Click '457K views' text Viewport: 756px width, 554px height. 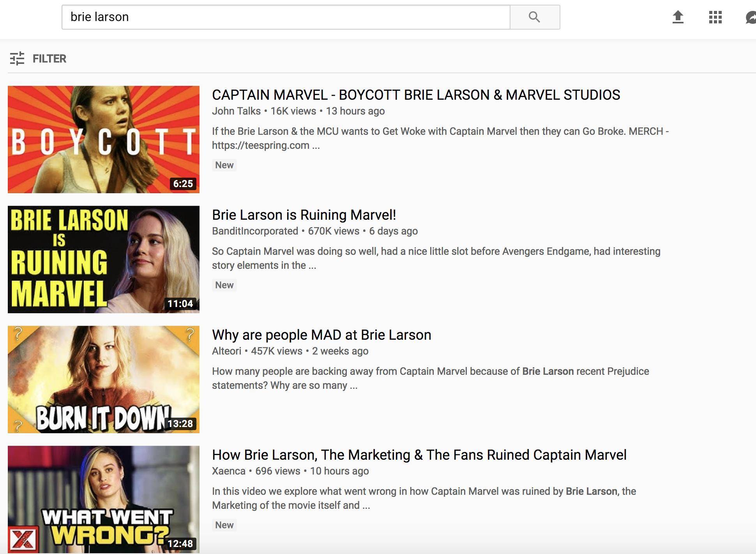(277, 351)
